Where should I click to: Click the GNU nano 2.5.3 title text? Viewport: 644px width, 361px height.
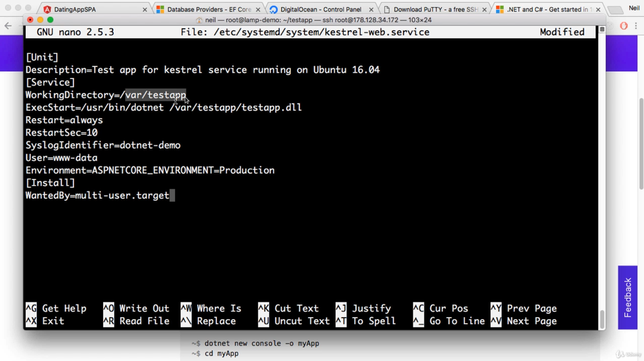75,32
